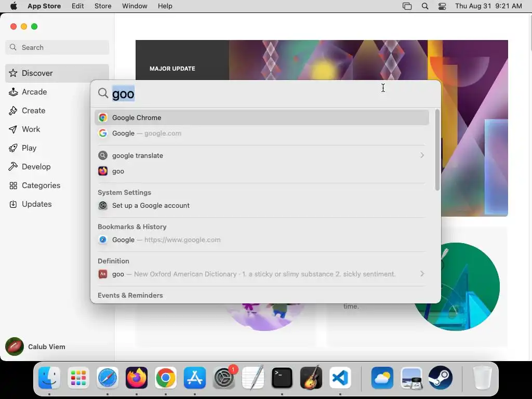Image resolution: width=532 pixels, height=399 pixels.
Task: Click the Stage Manager menu bar icon
Action: 407,6
